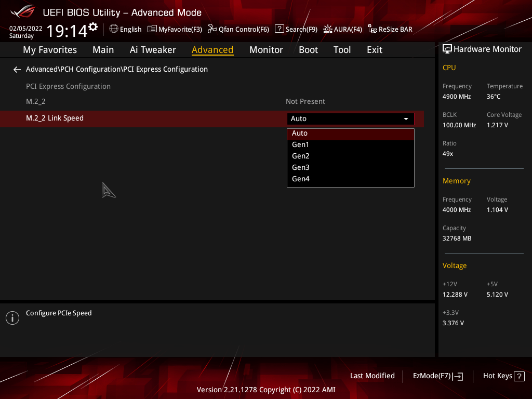Click the ReSize BAR label

tap(395, 30)
